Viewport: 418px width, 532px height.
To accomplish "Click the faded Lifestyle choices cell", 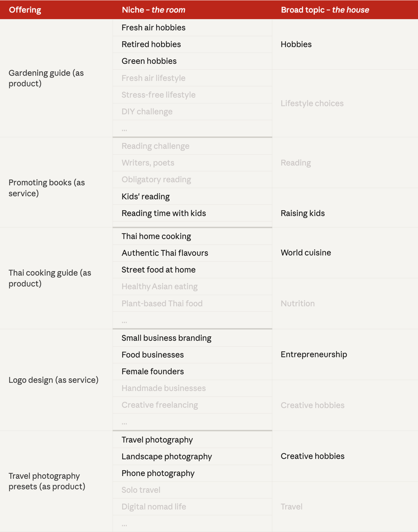I will coord(345,103).
